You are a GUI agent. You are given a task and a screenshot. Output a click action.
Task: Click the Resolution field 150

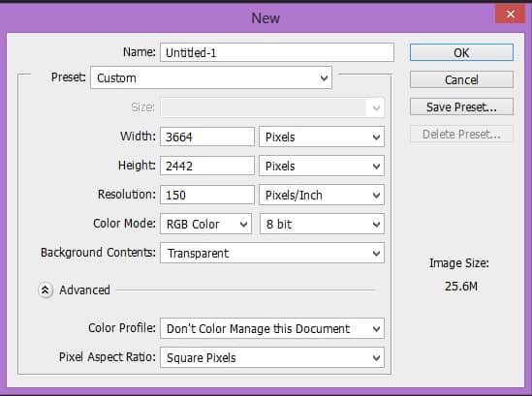pyautogui.click(x=207, y=195)
